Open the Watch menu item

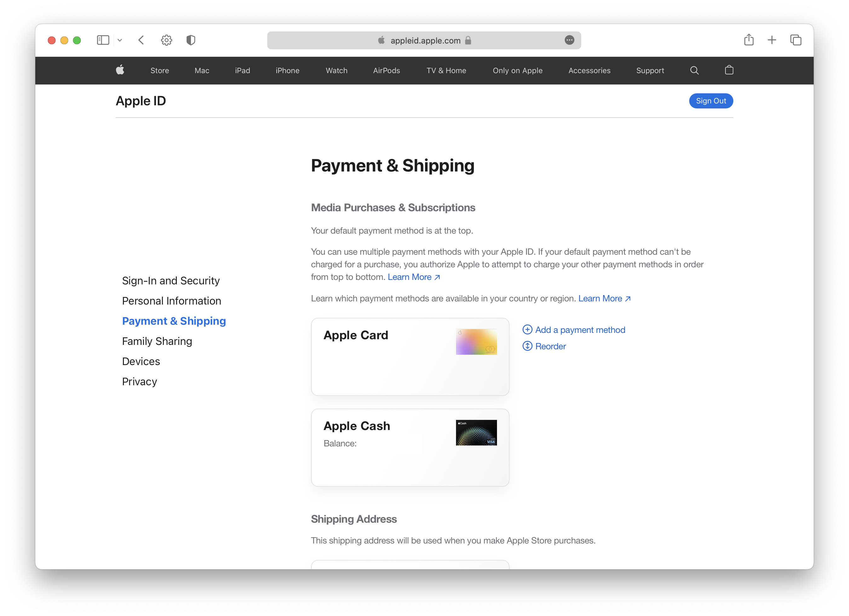(x=337, y=70)
